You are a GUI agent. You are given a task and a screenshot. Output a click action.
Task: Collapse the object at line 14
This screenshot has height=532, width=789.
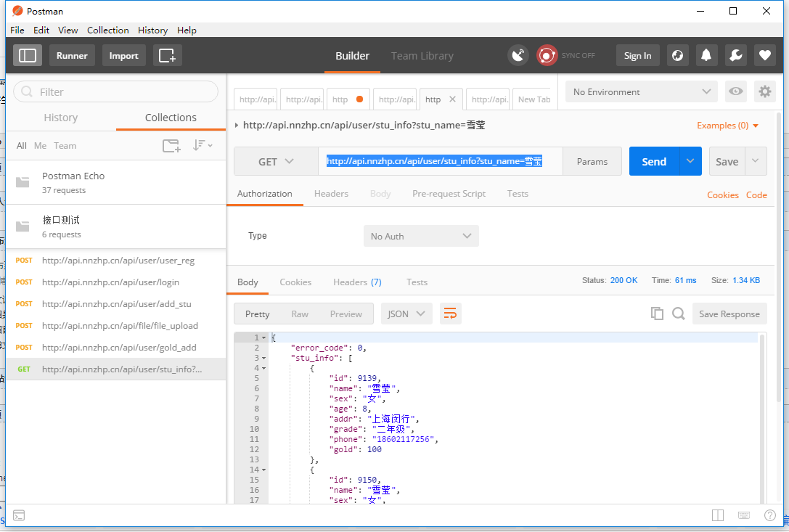click(263, 470)
